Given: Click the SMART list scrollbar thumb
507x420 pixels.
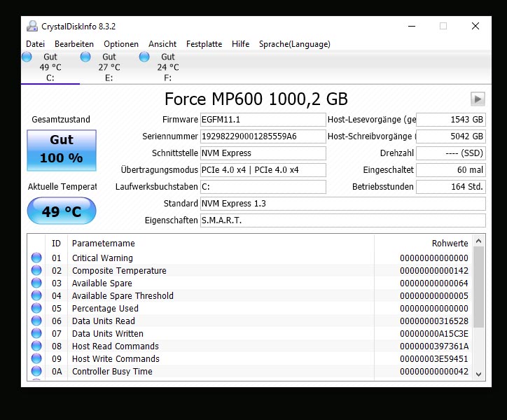Looking at the screenshot, I should [x=479, y=287].
